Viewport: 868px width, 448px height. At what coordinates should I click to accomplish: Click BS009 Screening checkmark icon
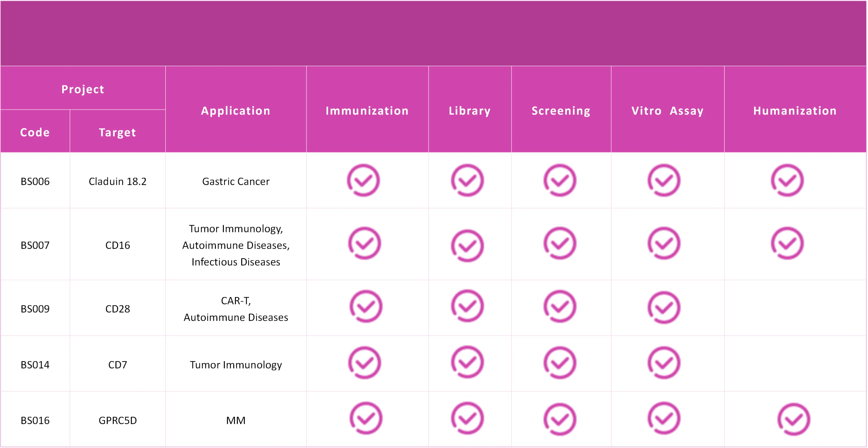(x=560, y=307)
